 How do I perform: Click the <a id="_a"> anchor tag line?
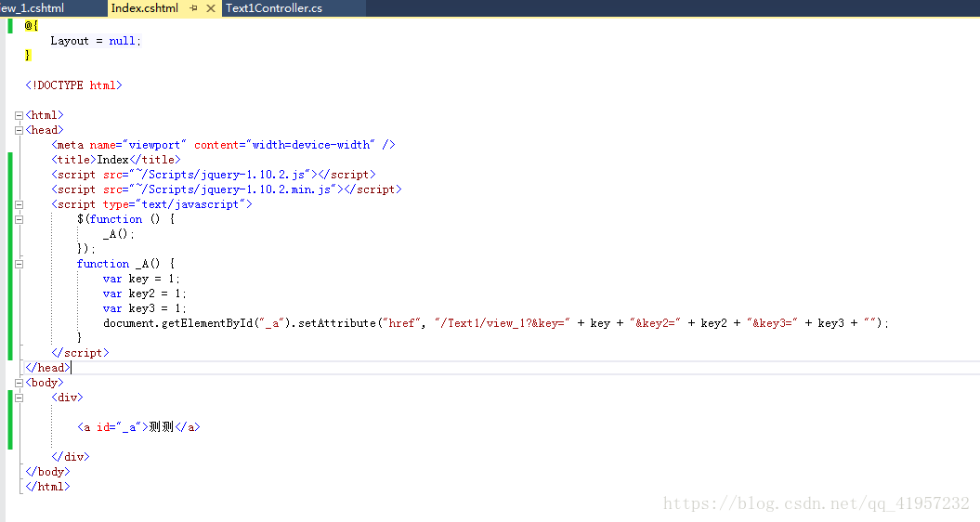tap(138, 427)
